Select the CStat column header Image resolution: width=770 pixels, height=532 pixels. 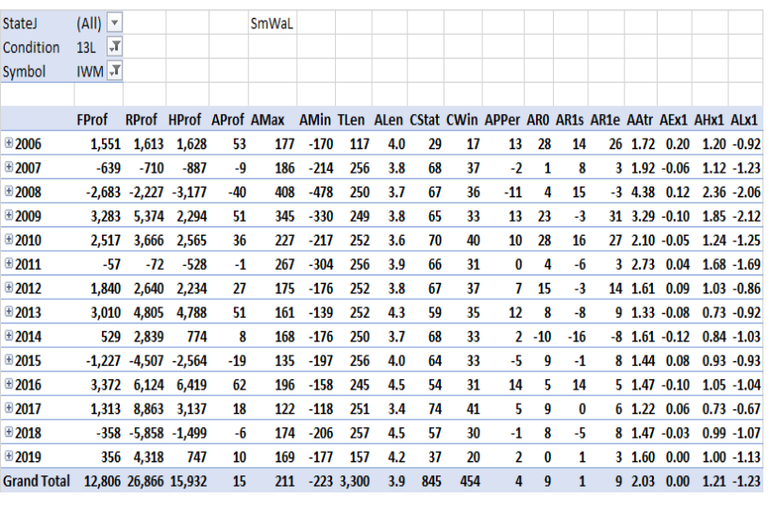(x=425, y=120)
